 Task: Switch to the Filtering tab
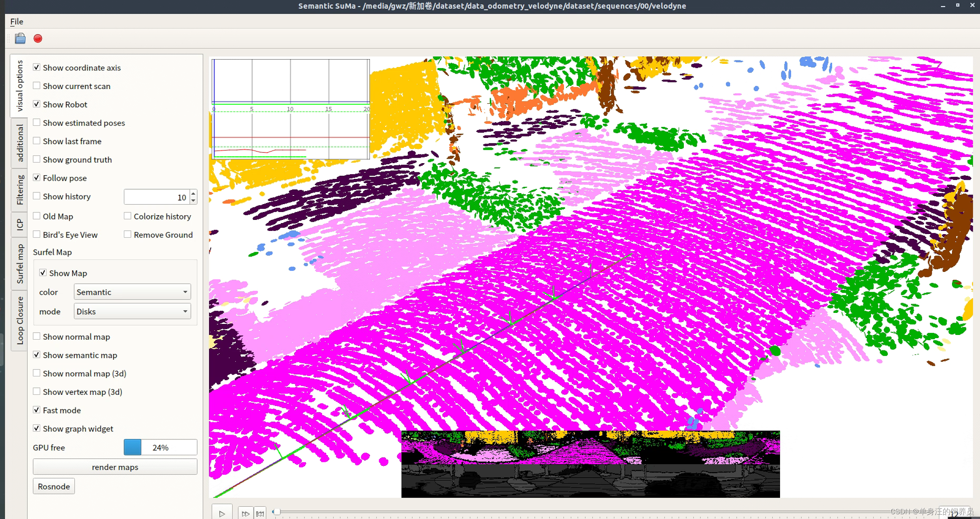pyautogui.click(x=19, y=190)
